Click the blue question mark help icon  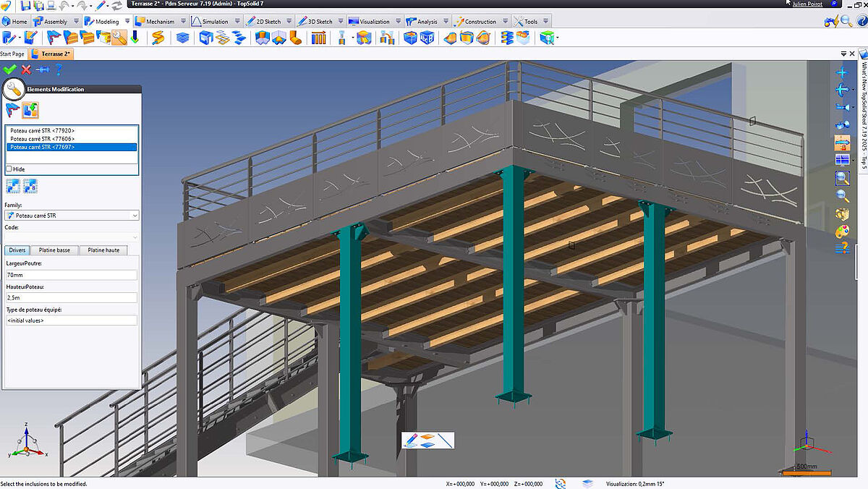click(59, 69)
